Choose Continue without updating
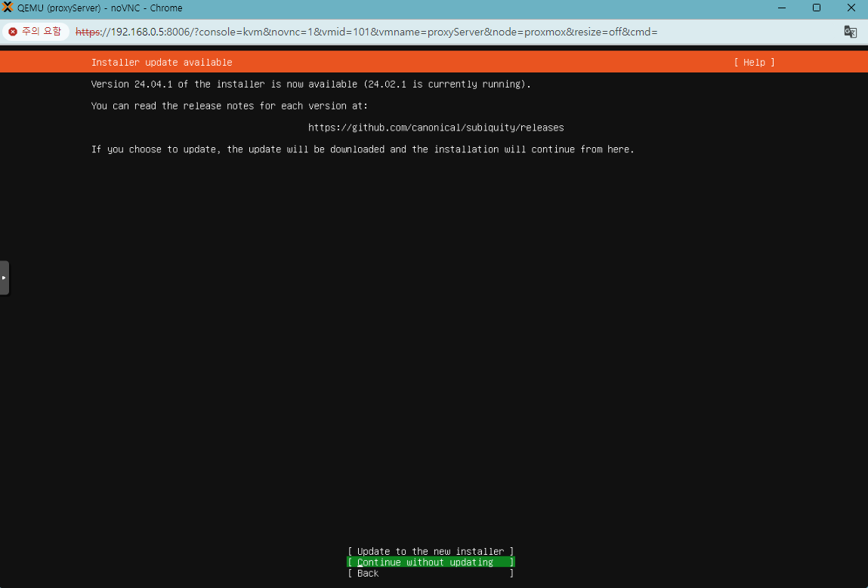 pos(431,562)
